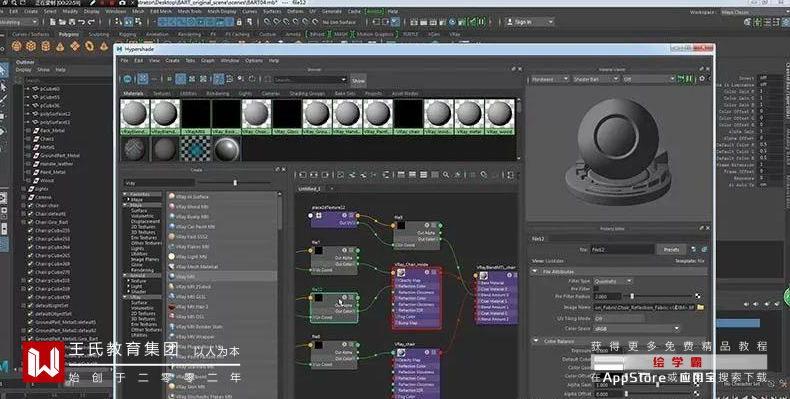
Task: Open search field dropdown arrow in Browser
Action: (x=344, y=80)
